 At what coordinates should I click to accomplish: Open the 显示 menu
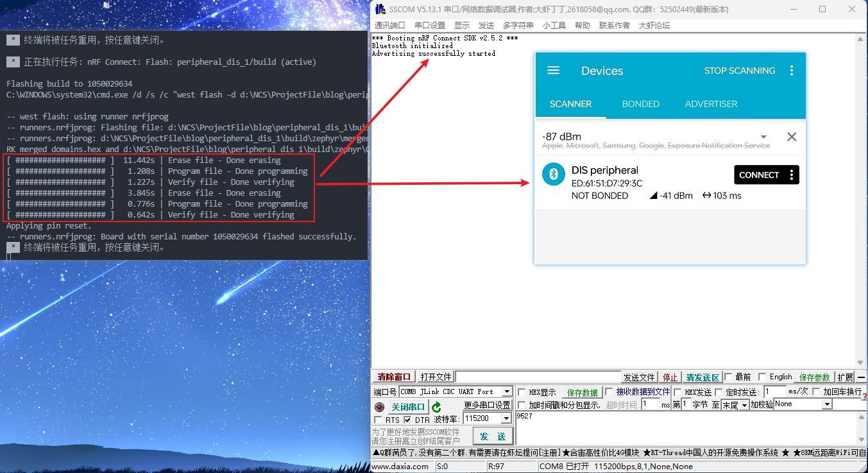[462, 26]
